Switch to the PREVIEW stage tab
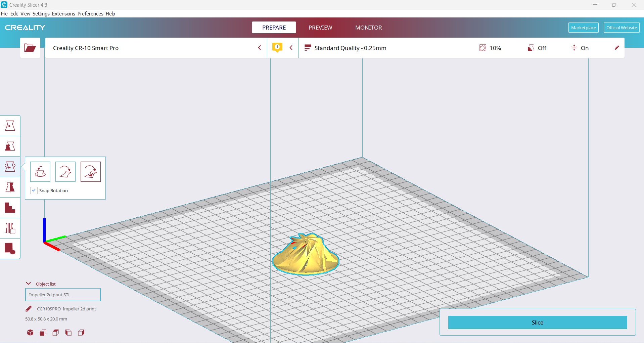 click(x=320, y=28)
